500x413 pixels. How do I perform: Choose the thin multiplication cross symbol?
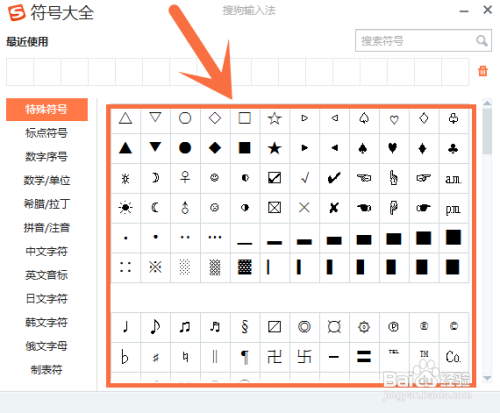[x=304, y=208]
